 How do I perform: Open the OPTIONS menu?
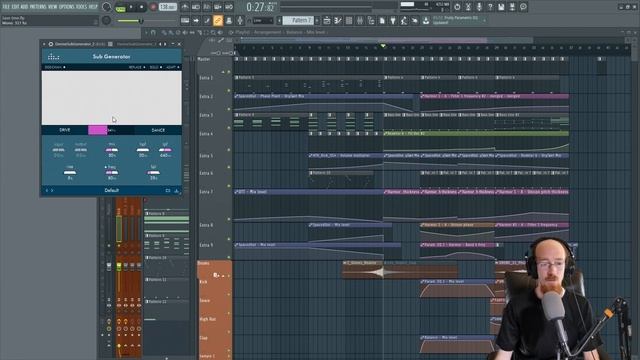pyautogui.click(x=67, y=7)
